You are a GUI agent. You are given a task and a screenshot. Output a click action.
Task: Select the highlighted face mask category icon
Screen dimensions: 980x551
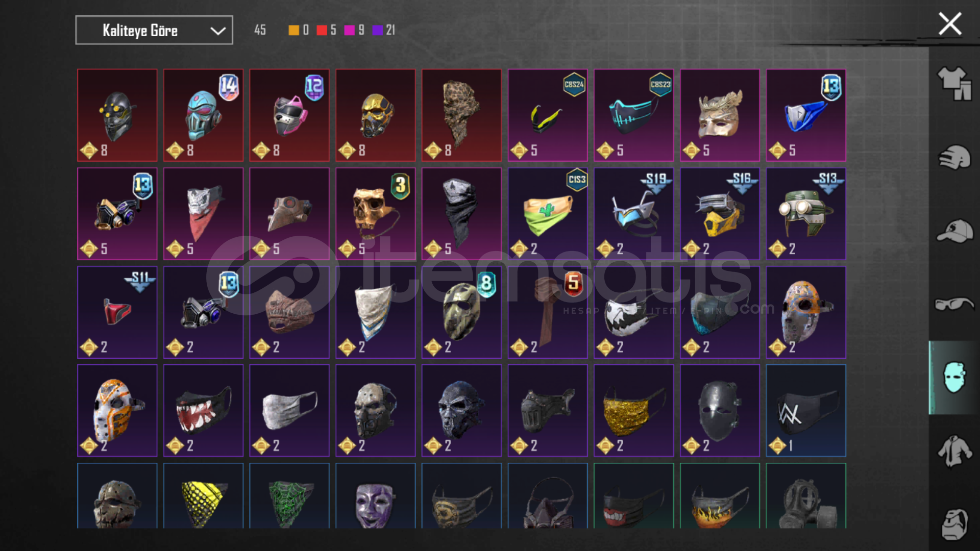click(954, 378)
